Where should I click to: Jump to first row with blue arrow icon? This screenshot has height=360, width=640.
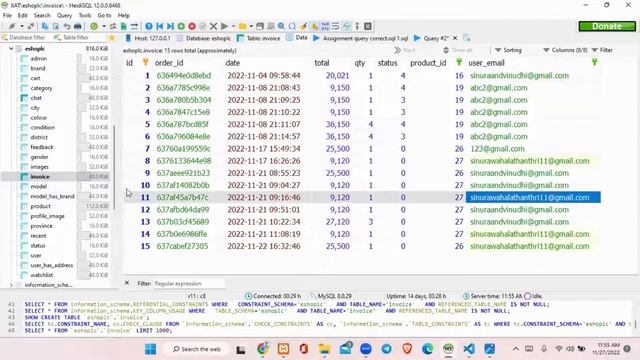pos(160,26)
